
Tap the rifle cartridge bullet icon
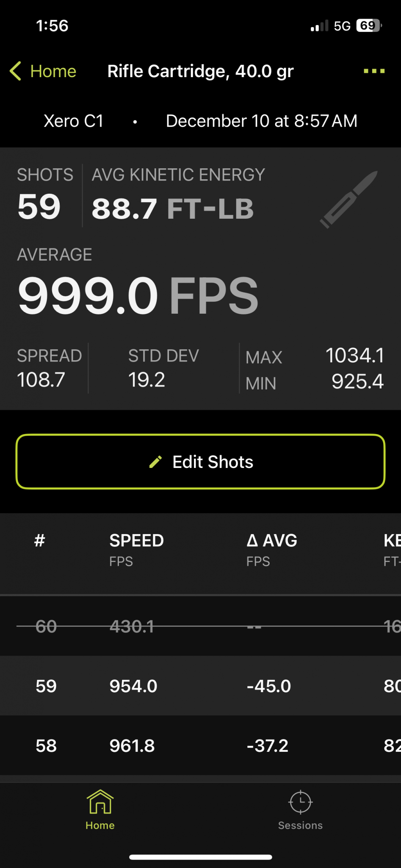tap(348, 199)
